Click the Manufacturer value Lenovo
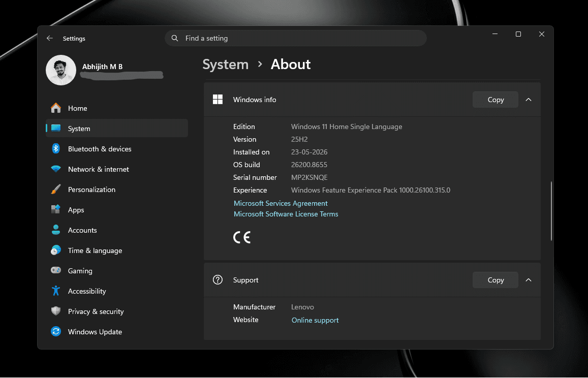The height and width of the screenshot is (378, 588). click(302, 307)
